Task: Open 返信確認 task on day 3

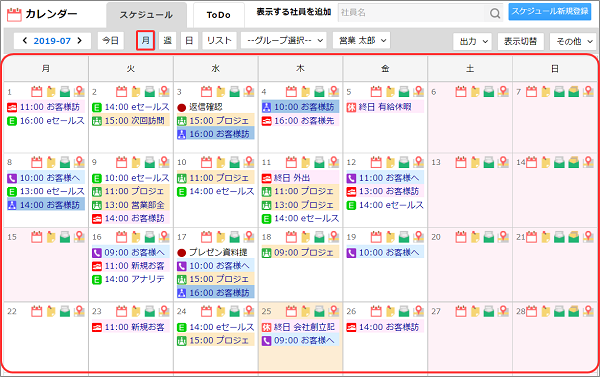Action: 215,107
